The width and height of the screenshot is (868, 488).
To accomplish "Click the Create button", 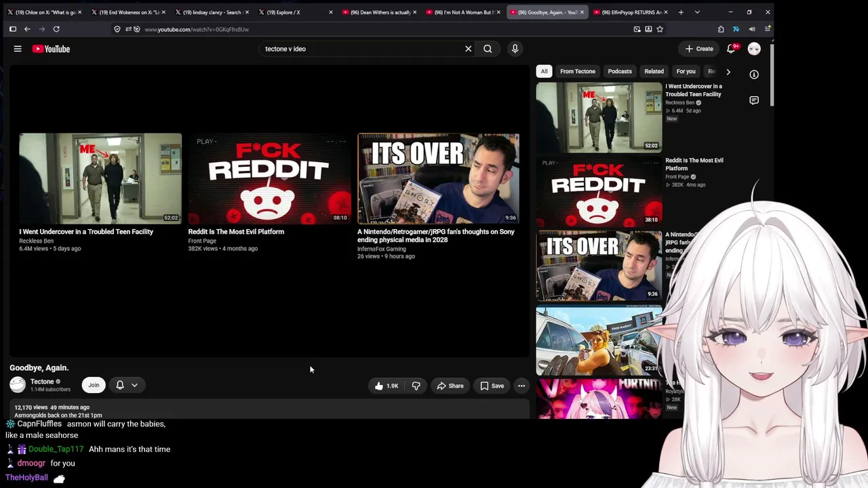I will [699, 49].
